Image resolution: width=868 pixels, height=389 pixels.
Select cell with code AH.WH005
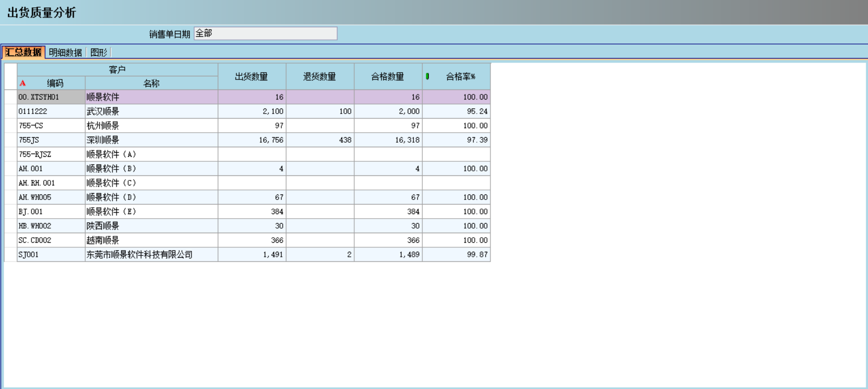[51, 197]
